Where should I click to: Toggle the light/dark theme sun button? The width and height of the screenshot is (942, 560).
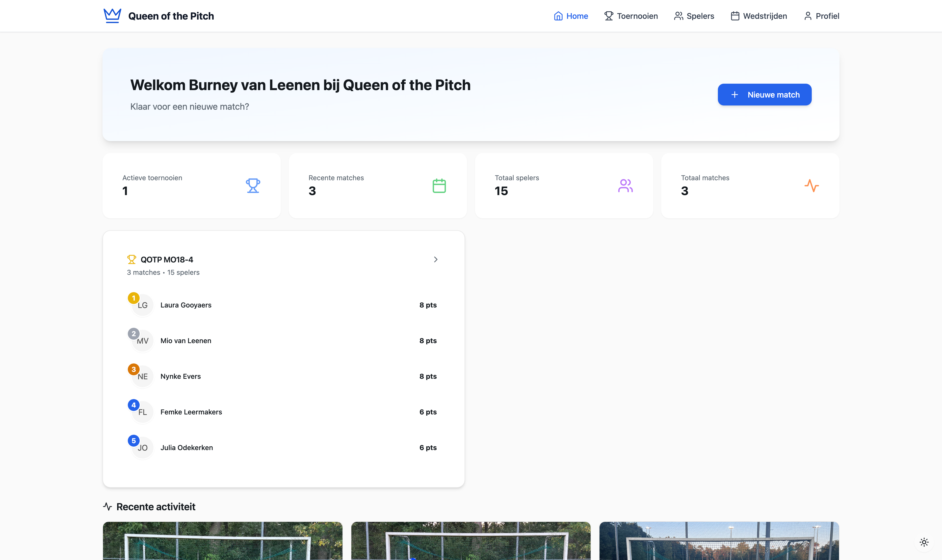tap(924, 542)
